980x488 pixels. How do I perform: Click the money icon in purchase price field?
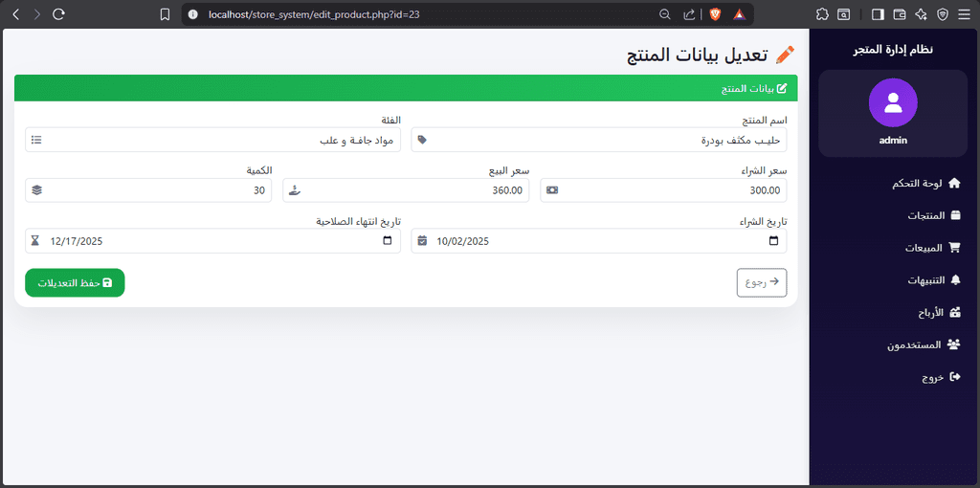click(x=552, y=190)
